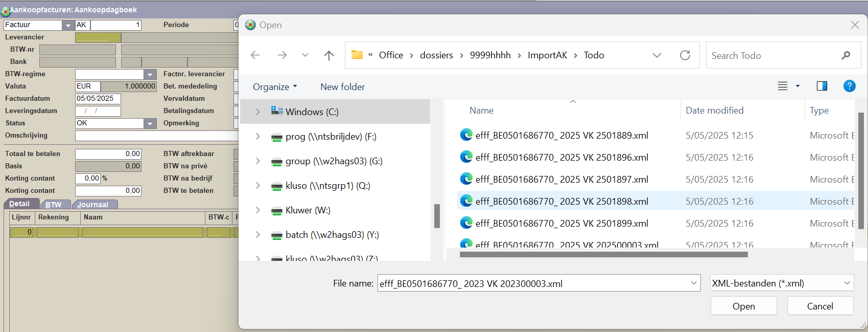Select file efff_BE0501686770_ 2025 VK 2501889.xml
Screen dimensions: 868x332
561,136
